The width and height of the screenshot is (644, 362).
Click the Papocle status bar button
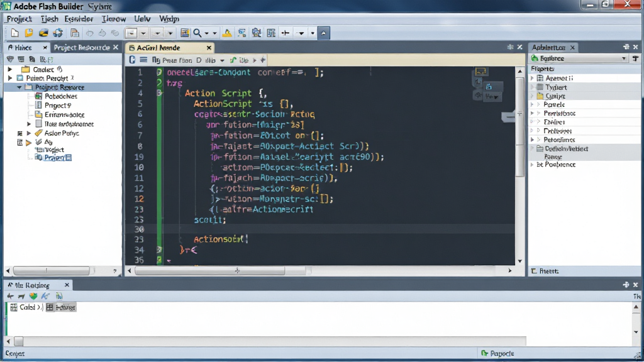497,353
